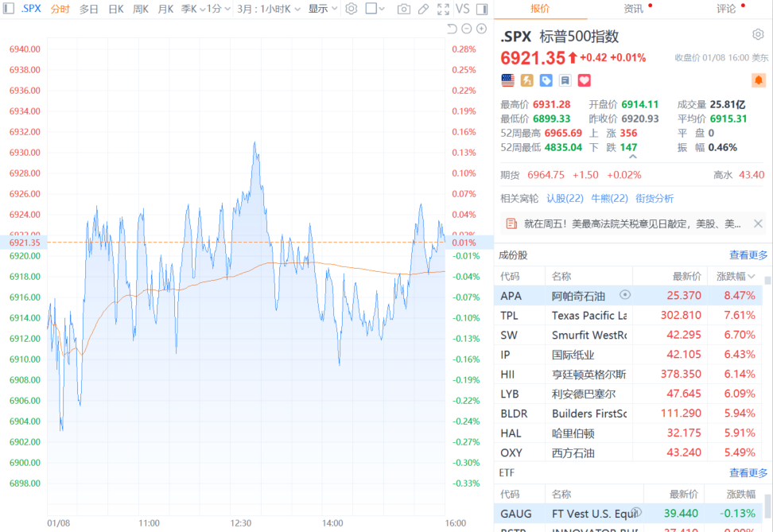Switch to the 周K weekly chart tab

[141, 9]
